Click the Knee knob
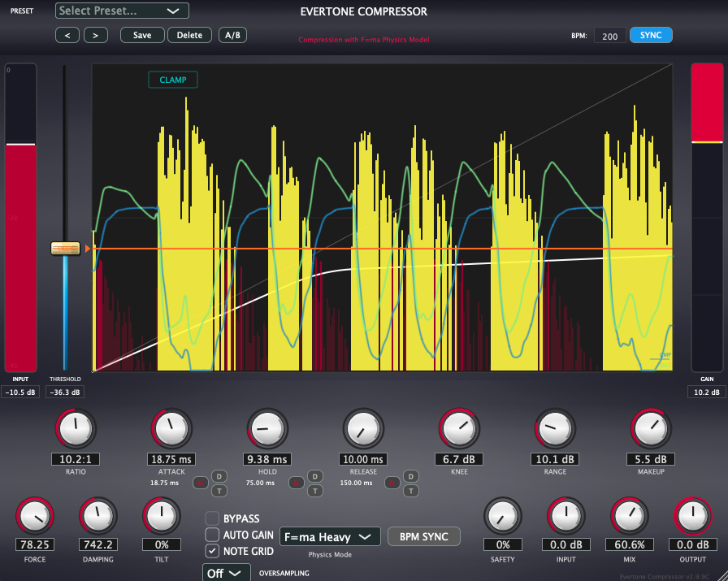 [x=459, y=428]
